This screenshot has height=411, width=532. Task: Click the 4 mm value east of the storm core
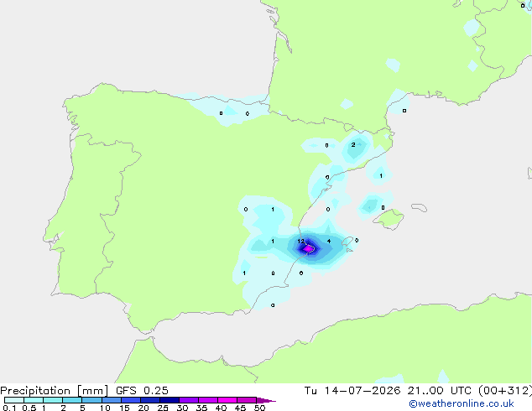pos(329,241)
